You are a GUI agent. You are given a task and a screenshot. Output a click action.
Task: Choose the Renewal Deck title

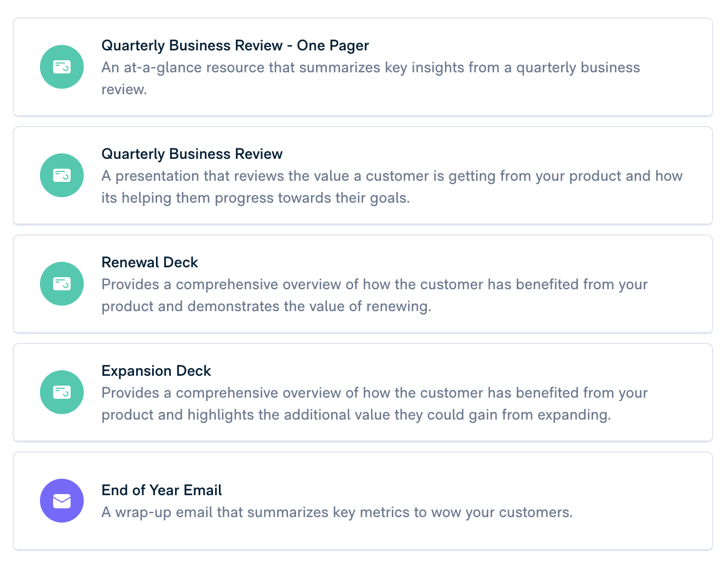click(x=150, y=262)
